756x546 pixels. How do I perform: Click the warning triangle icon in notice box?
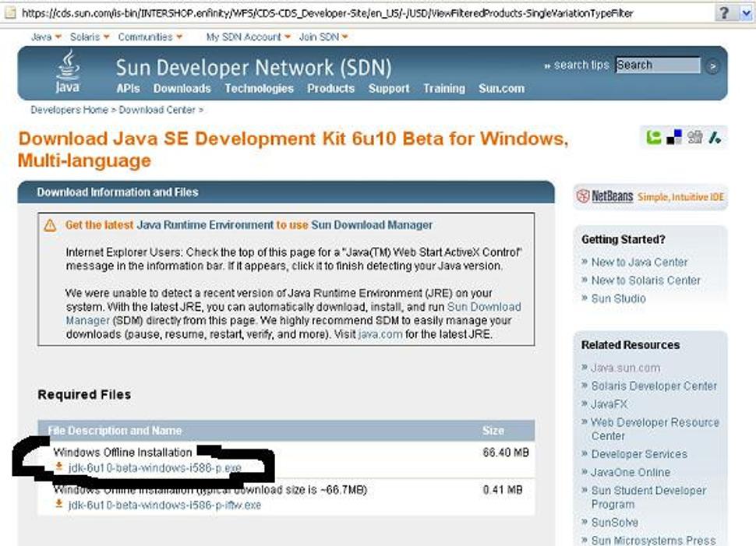coord(50,226)
